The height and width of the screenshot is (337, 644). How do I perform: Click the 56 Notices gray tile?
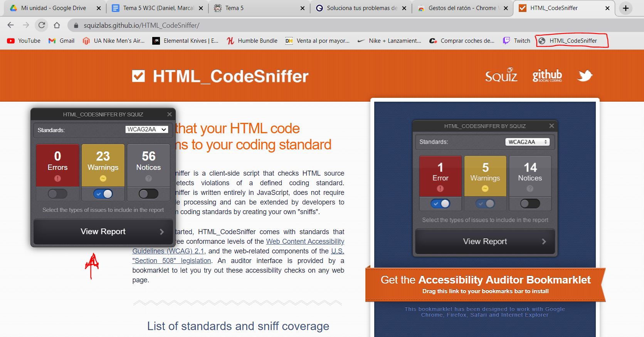(x=148, y=165)
